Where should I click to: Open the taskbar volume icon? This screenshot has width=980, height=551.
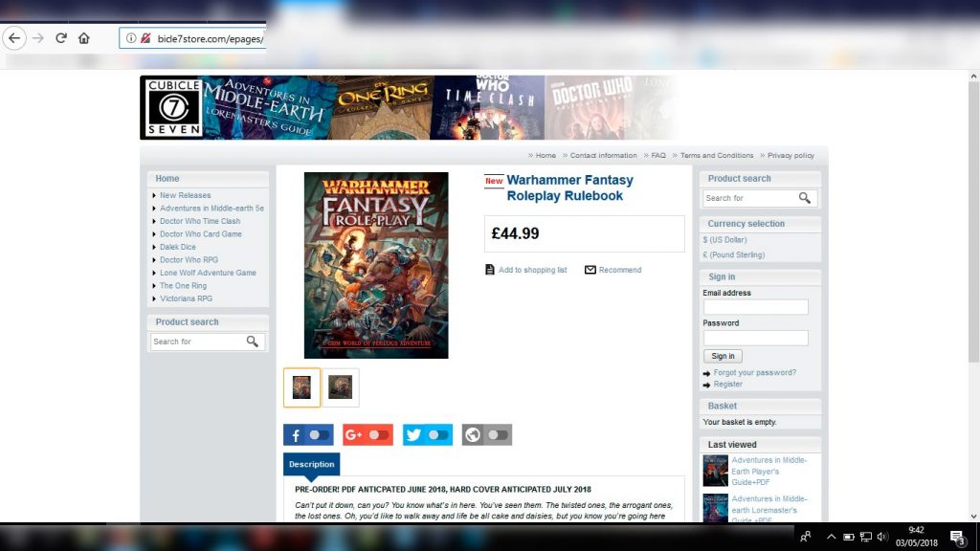pos(882,537)
